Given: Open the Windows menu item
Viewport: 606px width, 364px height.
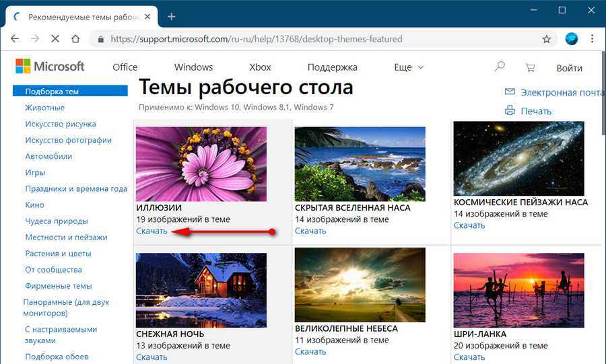Looking at the screenshot, I should click(x=193, y=67).
